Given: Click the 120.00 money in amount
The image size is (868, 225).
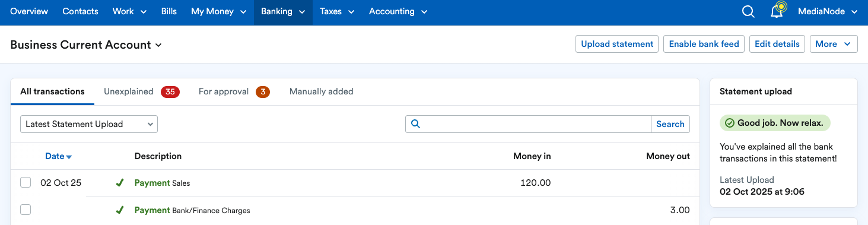Looking at the screenshot, I should [535, 183].
